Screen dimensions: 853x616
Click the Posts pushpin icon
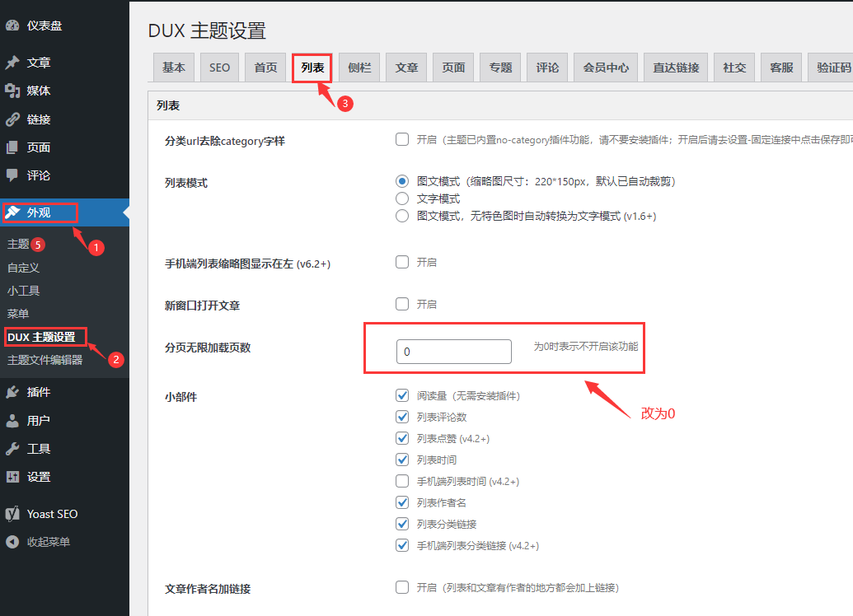[x=12, y=63]
